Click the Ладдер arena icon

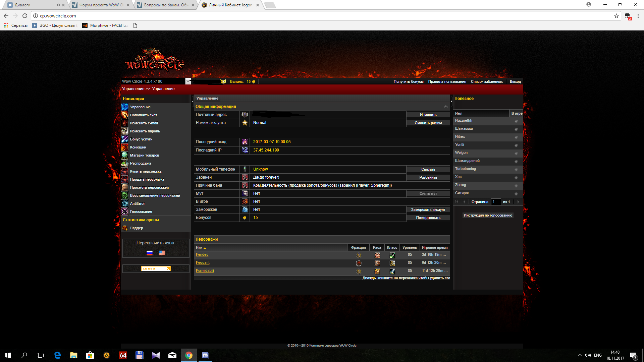124,228
